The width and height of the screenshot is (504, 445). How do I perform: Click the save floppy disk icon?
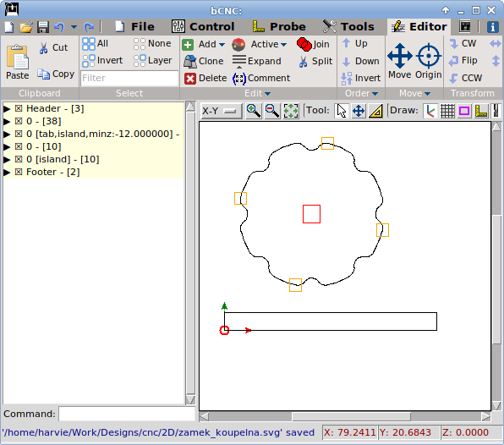[43, 27]
